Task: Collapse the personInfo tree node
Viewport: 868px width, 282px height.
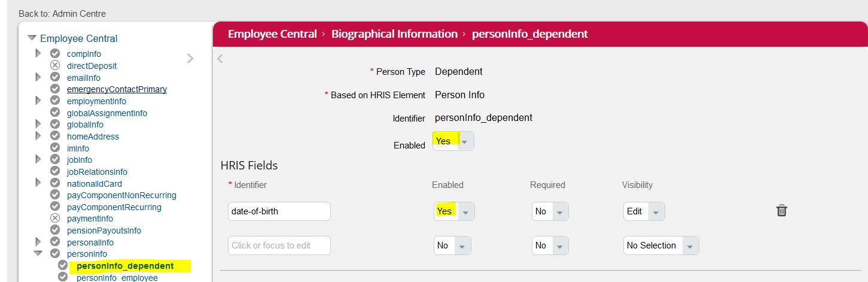Action: point(38,254)
